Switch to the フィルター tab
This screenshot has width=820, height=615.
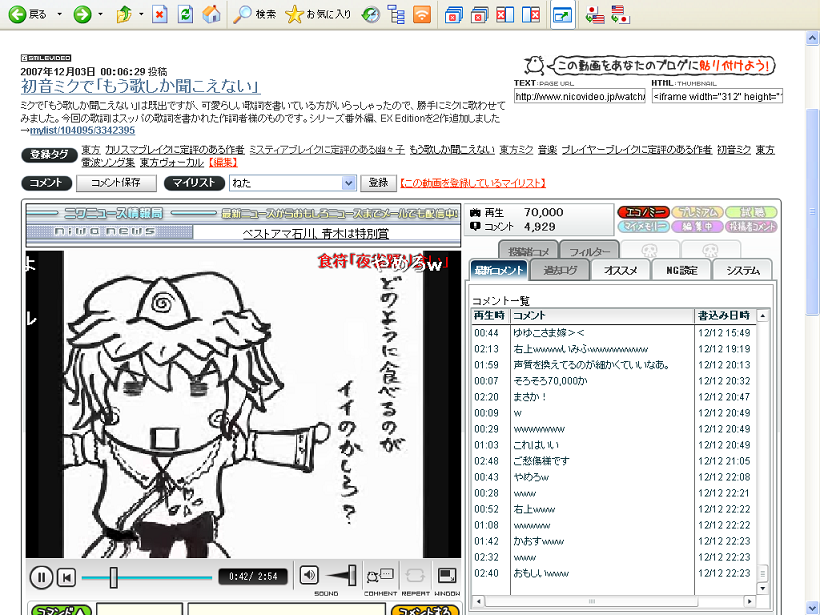point(589,251)
